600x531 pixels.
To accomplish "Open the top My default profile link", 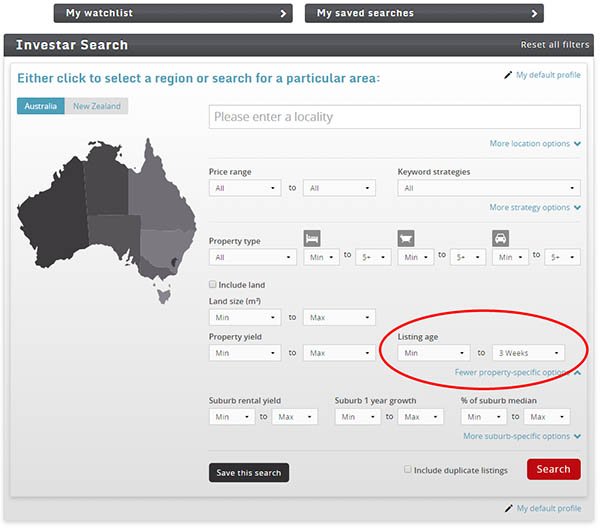I will (x=548, y=75).
